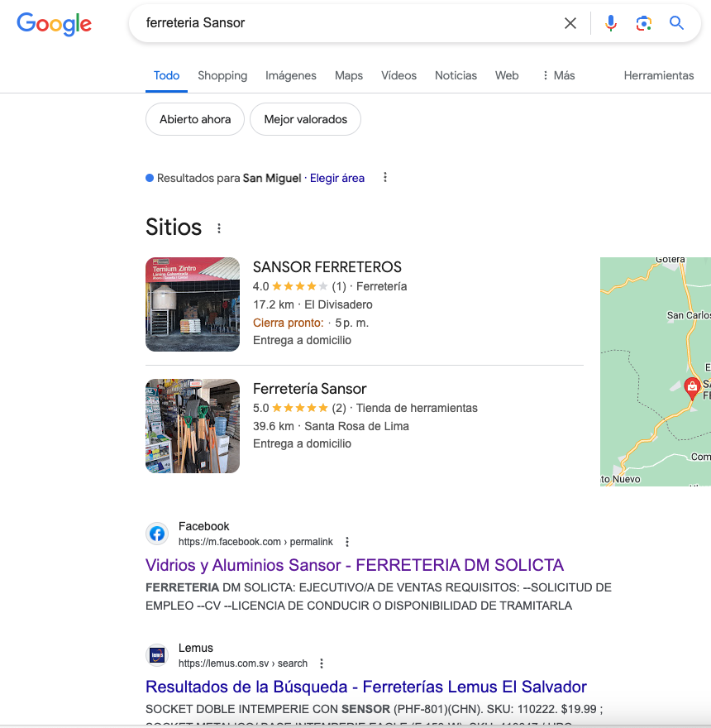Open the Vídeos tab

click(398, 75)
